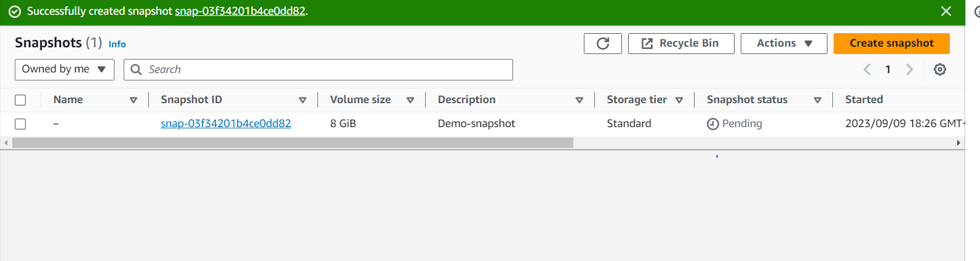Click the scrollbar left arrow
980x261 pixels.
[6, 142]
